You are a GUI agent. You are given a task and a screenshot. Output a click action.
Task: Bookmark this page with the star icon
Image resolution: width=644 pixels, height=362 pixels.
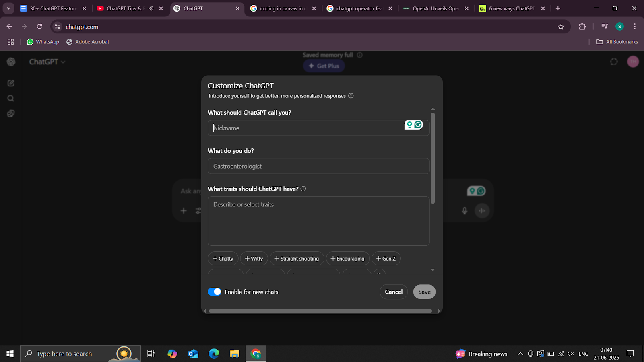click(561, 27)
